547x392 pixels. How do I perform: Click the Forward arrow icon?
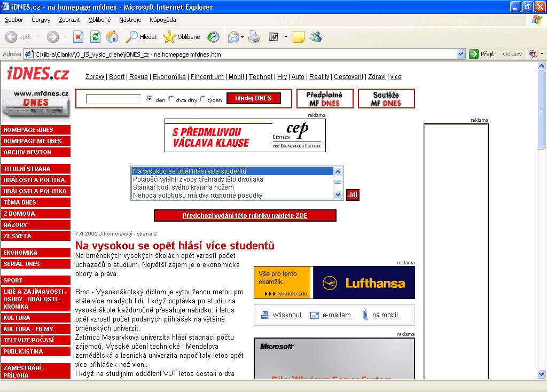pyautogui.click(x=53, y=37)
